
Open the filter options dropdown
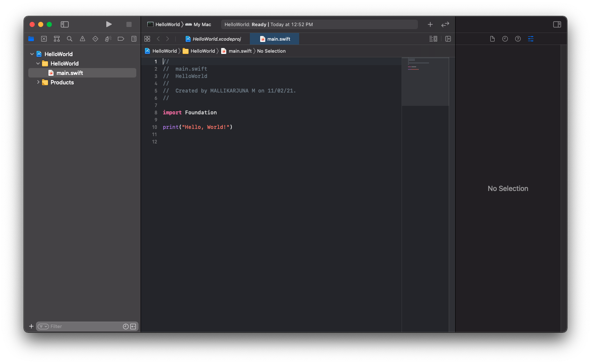pos(43,326)
